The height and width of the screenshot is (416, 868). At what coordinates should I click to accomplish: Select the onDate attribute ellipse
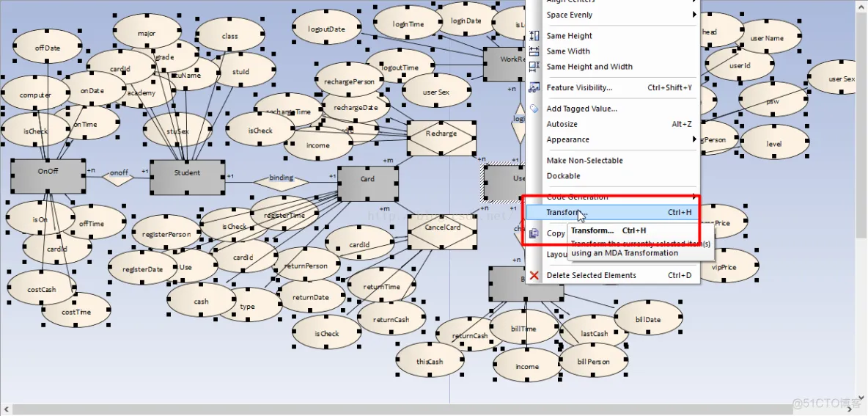pyautogui.click(x=92, y=90)
